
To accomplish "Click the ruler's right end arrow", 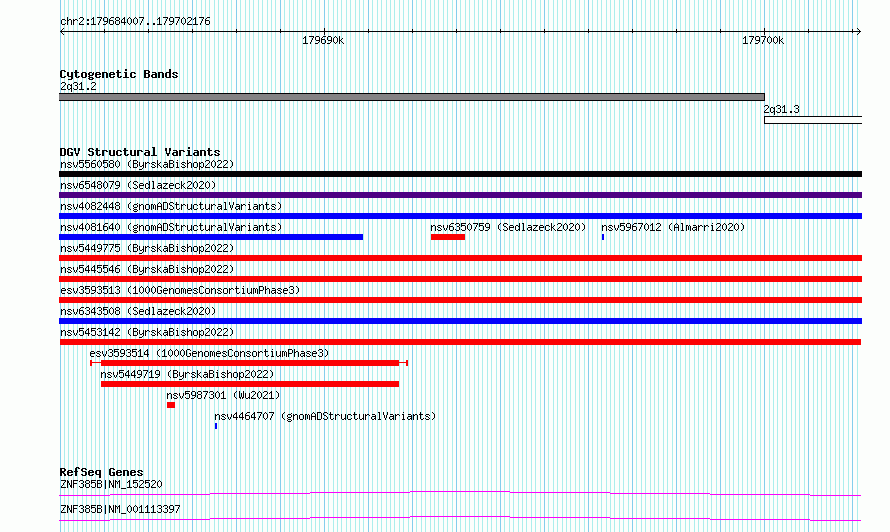I will (x=858, y=32).
